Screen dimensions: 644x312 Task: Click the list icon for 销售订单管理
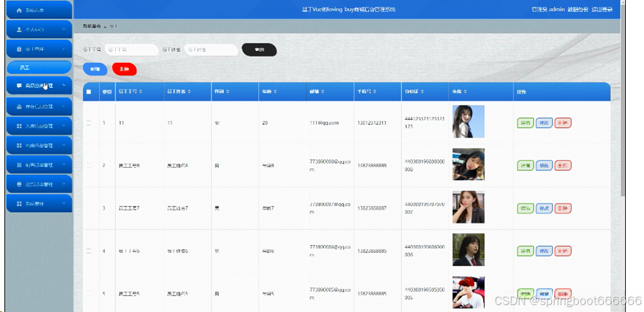point(19,165)
